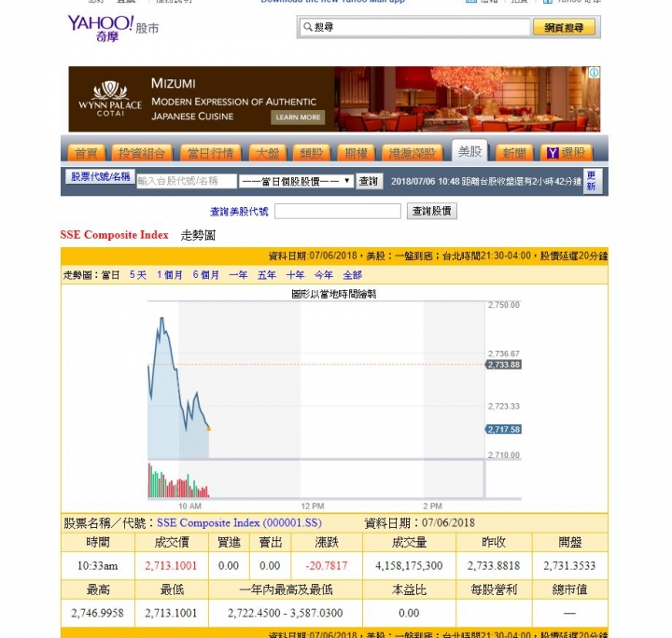The image size is (672, 638).
Task: Open the Y 選股 tab
Action: pyautogui.click(x=567, y=153)
